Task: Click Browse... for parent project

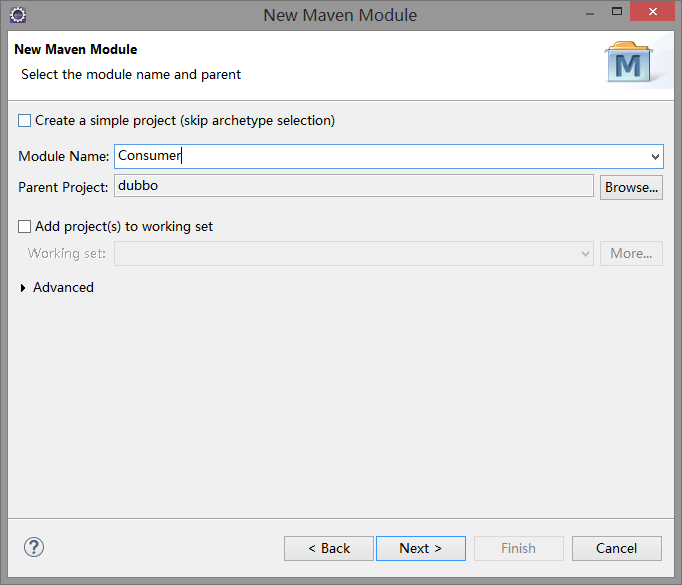Action: [631, 187]
